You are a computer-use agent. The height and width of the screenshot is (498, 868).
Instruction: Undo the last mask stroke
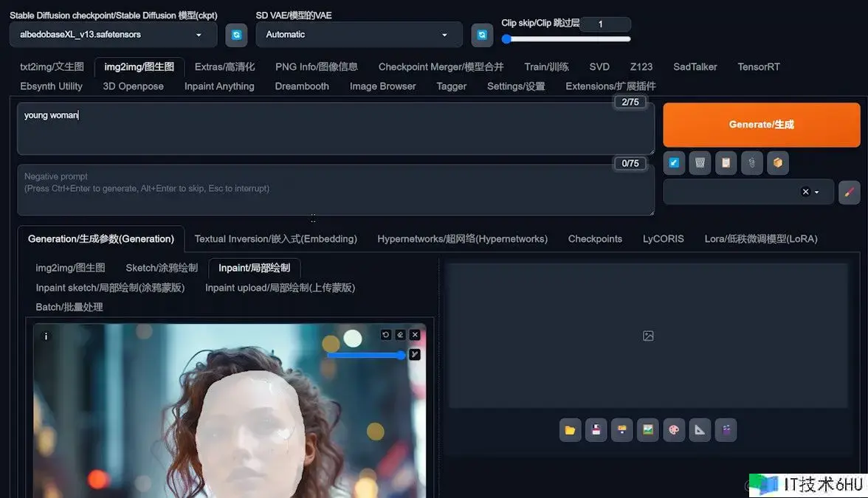[x=386, y=335]
